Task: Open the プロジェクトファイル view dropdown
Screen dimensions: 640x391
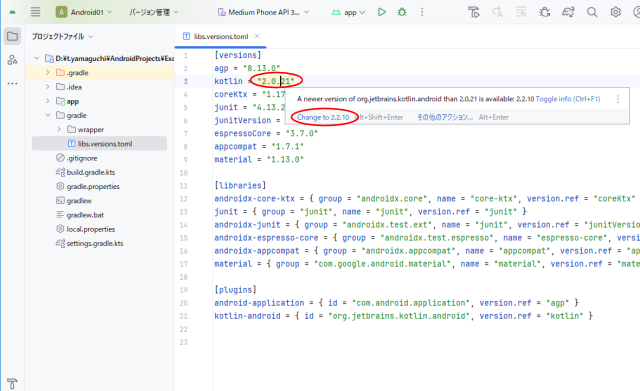Action: tap(62, 36)
